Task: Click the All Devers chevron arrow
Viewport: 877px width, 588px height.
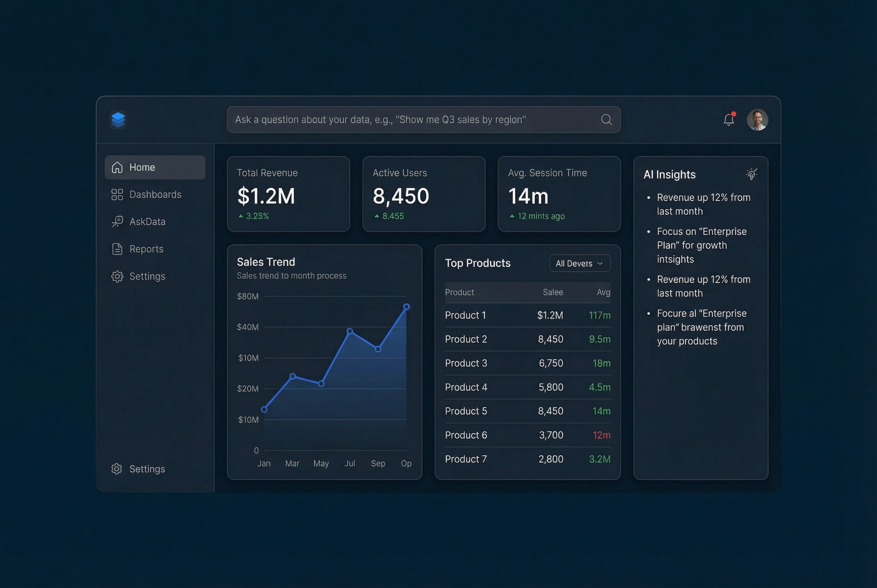Action: 600,263
